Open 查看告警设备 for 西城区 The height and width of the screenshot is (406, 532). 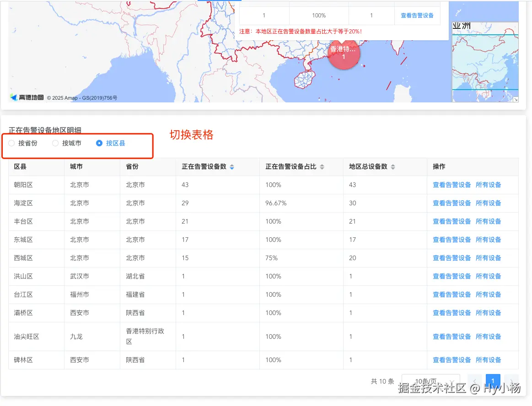(451, 258)
